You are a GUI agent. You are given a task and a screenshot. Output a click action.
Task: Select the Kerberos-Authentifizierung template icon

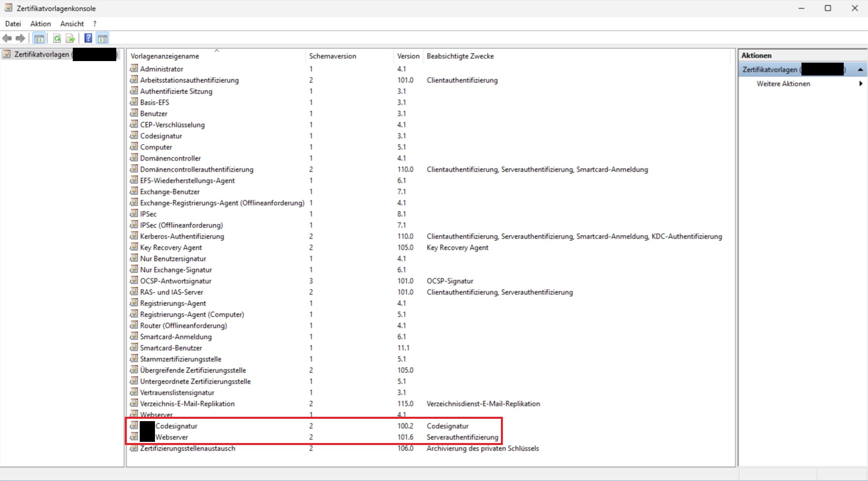coord(134,236)
